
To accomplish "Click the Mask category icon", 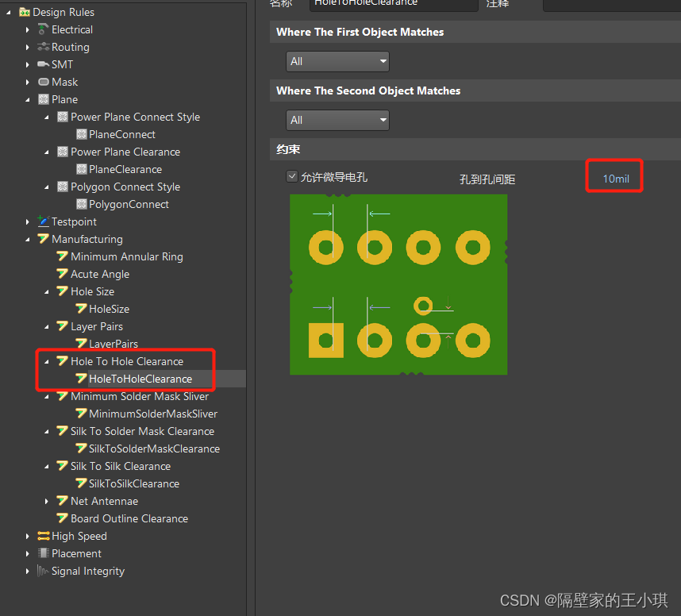I will (x=43, y=82).
